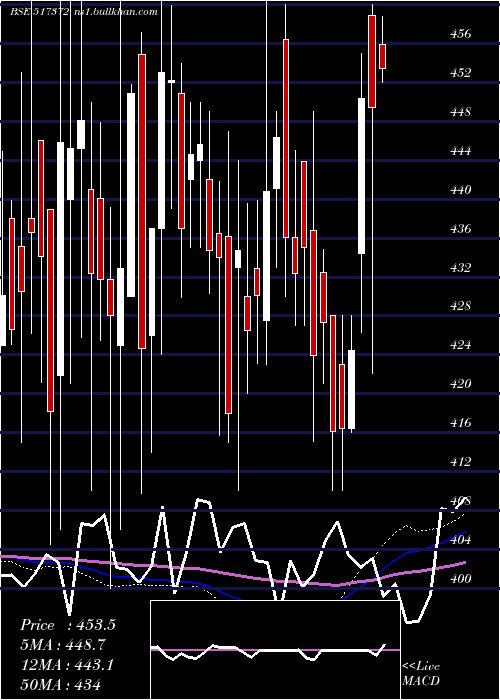
Task: Click the BSE 517372 ticker label
Action: pyautogui.click(x=39, y=12)
